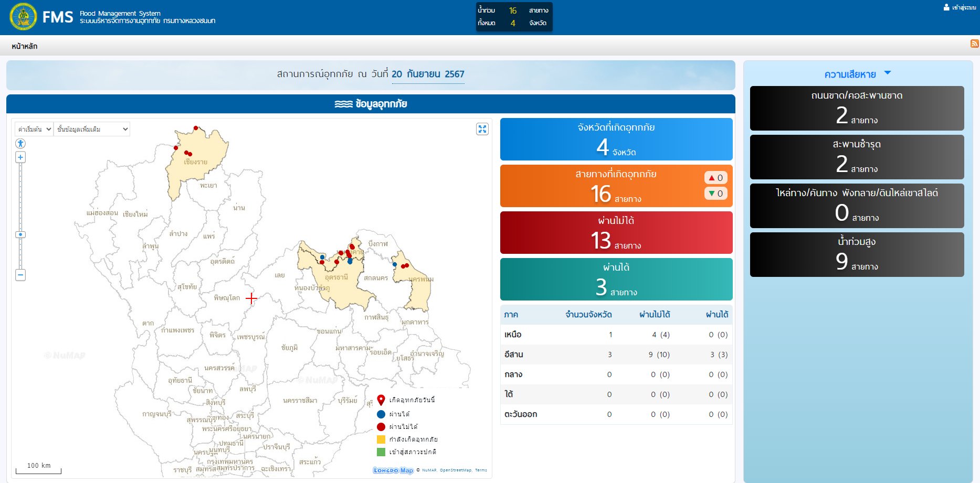Click the อุดรธานี province on map
The height and width of the screenshot is (483, 980).
(336, 277)
